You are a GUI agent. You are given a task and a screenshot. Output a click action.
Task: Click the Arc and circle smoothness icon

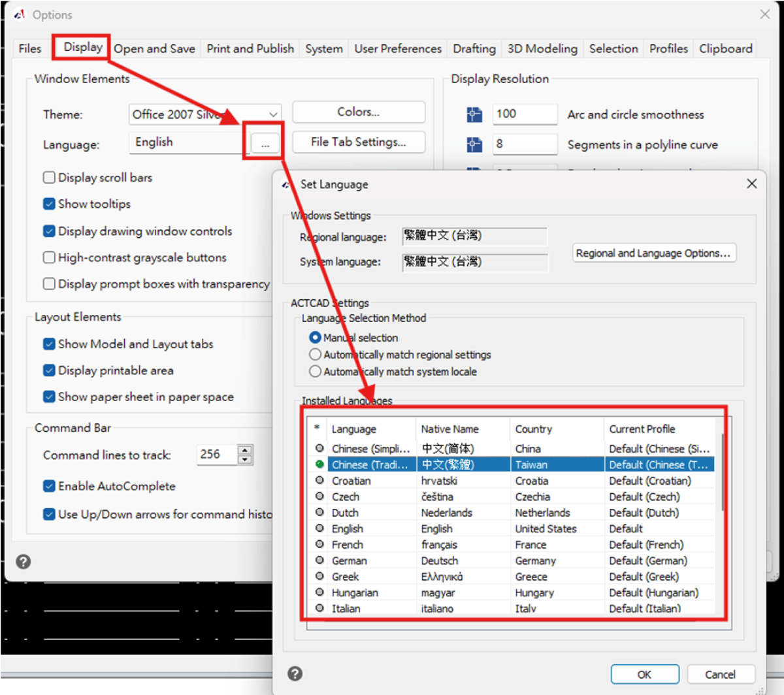(474, 115)
